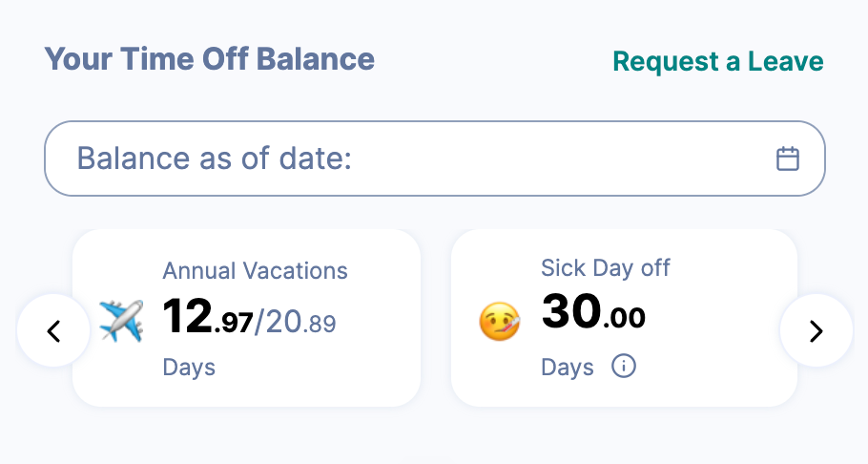Show next time off balance card
The width and height of the screenshot is (868, 464).
pos(816,330)
